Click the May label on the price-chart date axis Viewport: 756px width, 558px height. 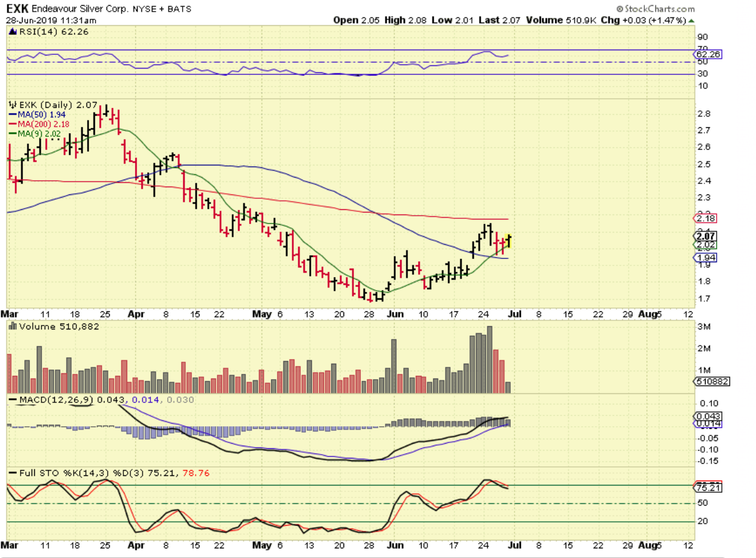coord(262,314)
